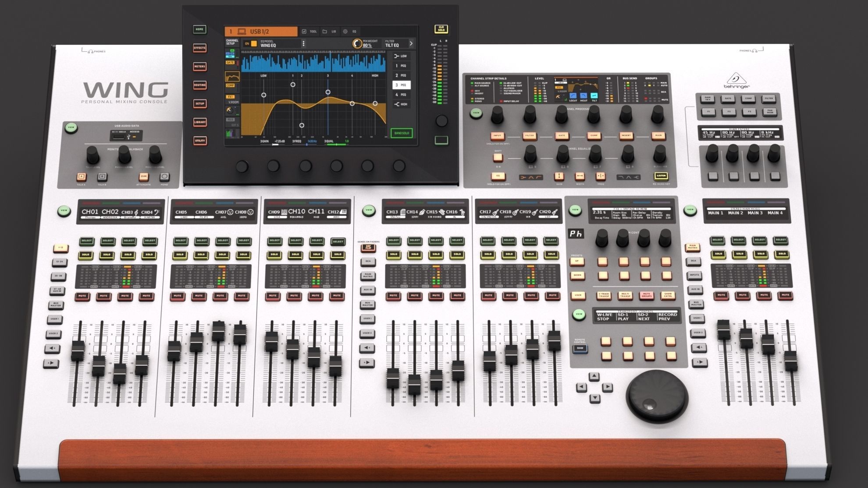Open the METERS view
This screenshot has height=488, width=868.
point(200,67)
